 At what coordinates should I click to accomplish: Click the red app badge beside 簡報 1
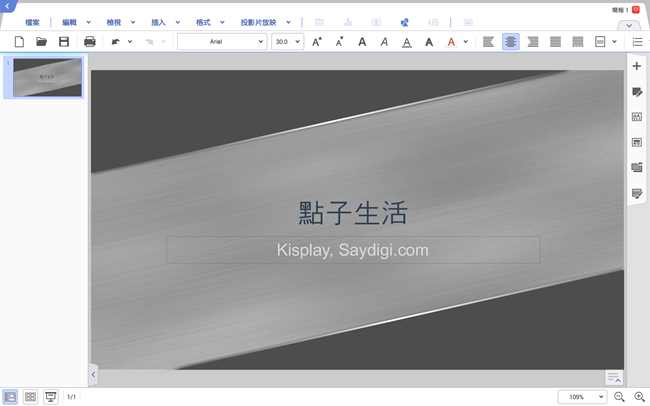coord(635,10)
